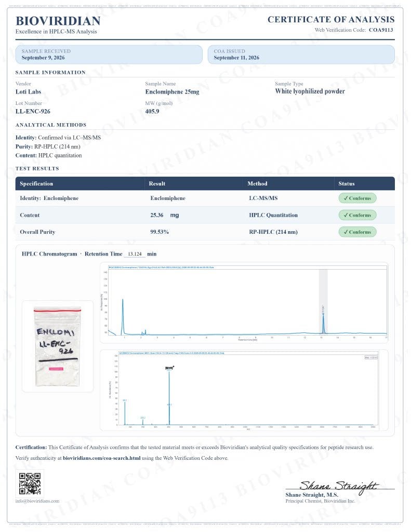Open the bioviridians.com/coa-search.html link
411x532 pixels.
point(101,458)
